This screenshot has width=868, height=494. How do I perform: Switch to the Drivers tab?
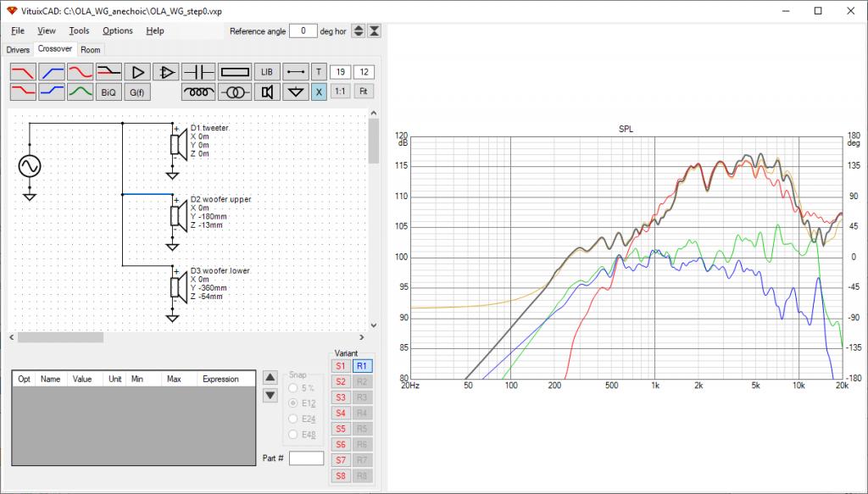coord(18,50)
